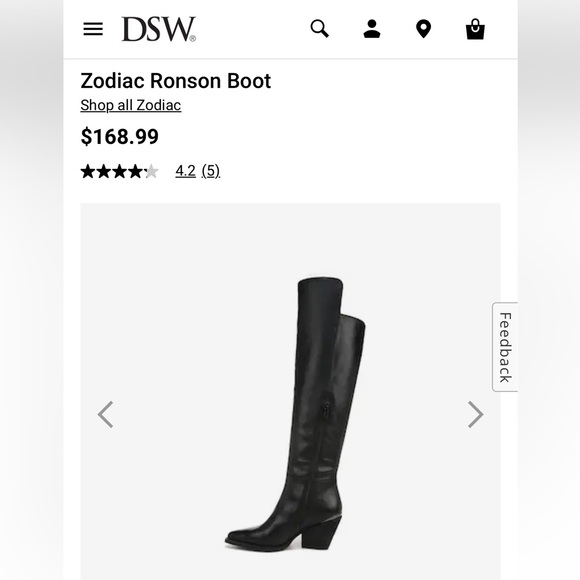Open the Feedback side tab
The height and width of the screenshot is (580, 580).
505,347
